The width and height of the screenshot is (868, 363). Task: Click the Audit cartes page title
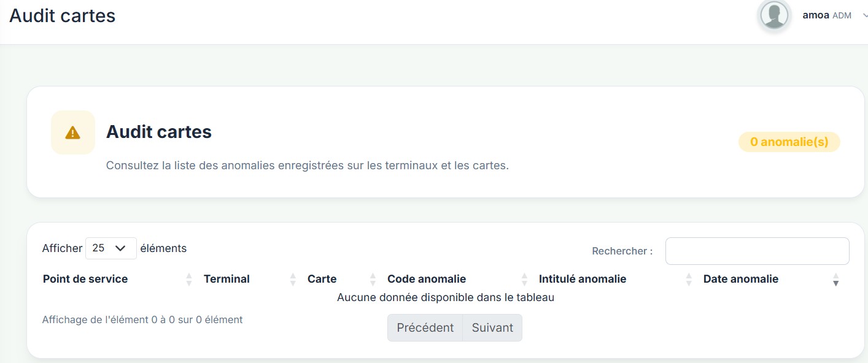tap(62, 15)
